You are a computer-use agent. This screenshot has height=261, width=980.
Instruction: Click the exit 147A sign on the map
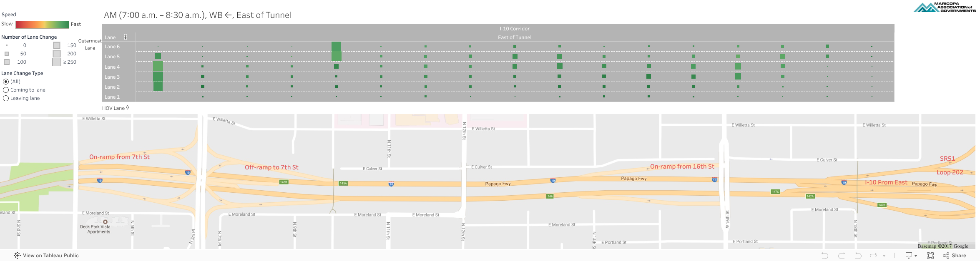click(810, 196)
